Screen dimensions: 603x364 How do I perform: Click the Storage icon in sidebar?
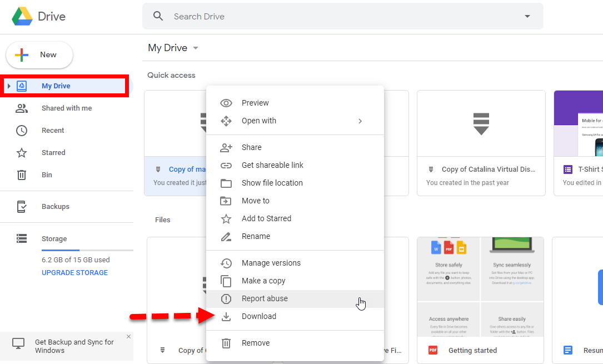click(22, 239)
